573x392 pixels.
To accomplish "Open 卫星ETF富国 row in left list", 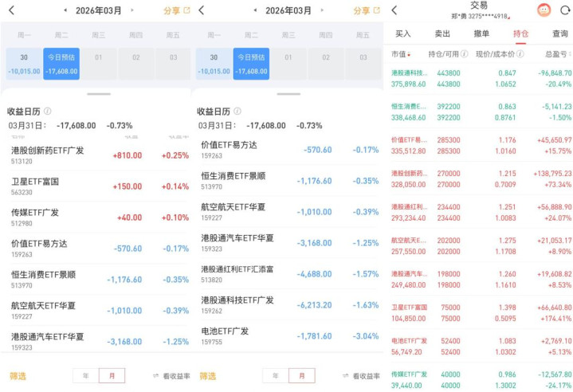I will [x=99, y=186].
